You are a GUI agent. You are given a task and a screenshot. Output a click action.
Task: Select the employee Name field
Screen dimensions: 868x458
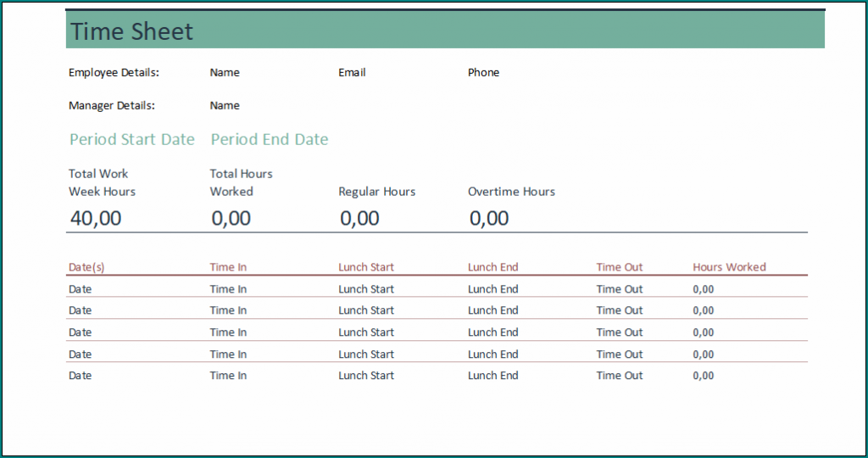point(225,73)
